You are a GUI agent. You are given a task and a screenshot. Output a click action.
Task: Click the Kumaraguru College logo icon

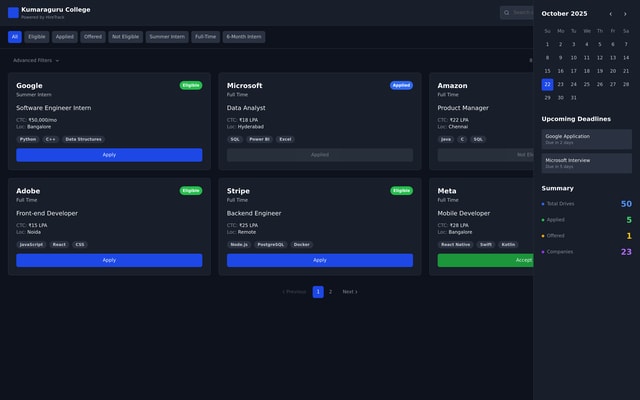[13, 13]
